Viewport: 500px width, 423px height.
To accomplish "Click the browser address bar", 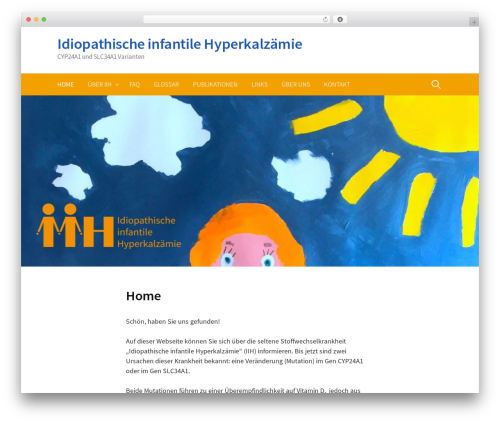I will [237, 19].
